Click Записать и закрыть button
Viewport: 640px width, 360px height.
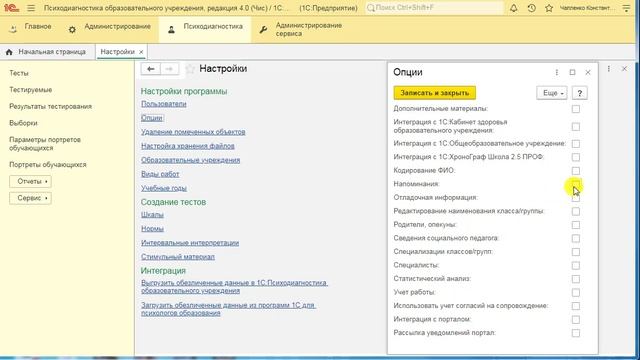(435, 93)
